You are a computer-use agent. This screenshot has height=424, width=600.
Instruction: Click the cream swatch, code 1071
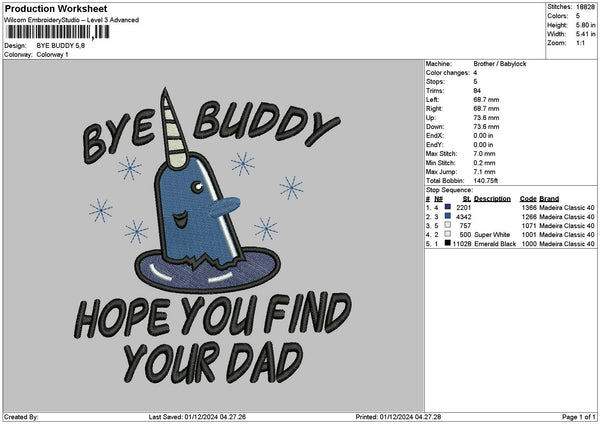[448, 225]
